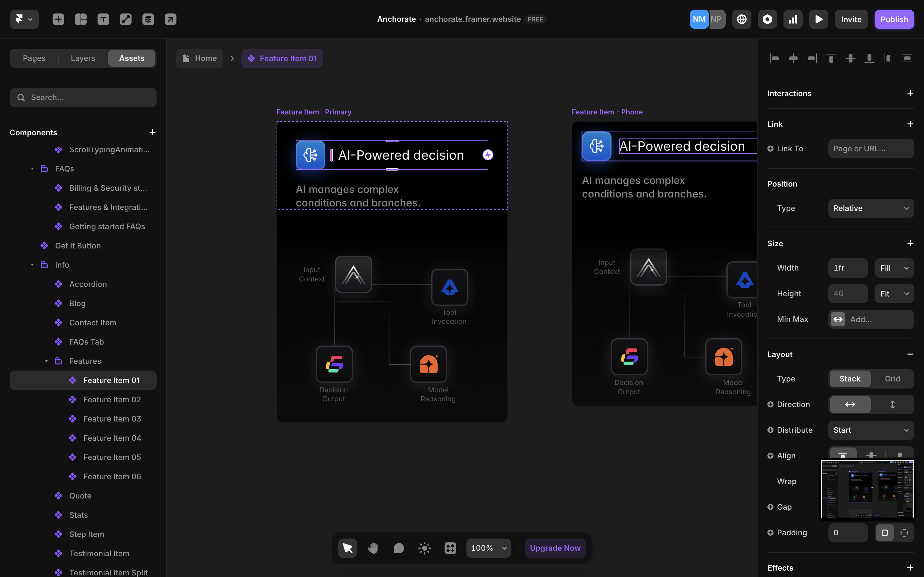Switch layout type to Grid
The height and width of the screenshot is (577, 924).
[x=892, y=379]
